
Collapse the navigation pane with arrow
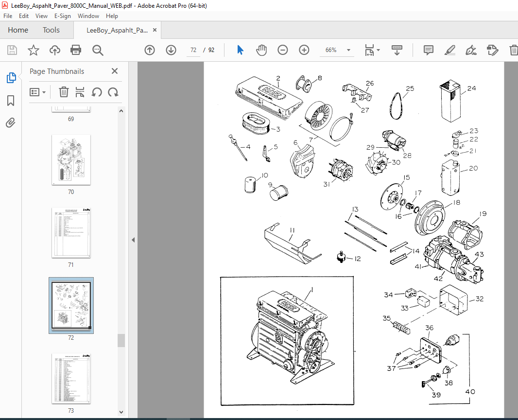click(x=133, y=240)
